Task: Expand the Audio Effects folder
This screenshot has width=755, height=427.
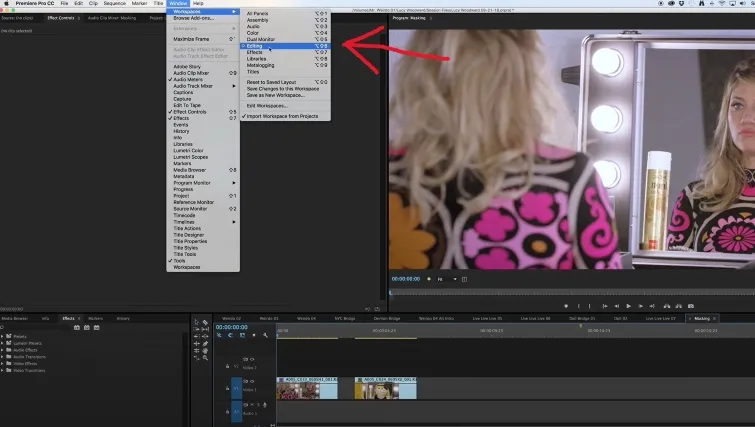Action: point(2,350)
